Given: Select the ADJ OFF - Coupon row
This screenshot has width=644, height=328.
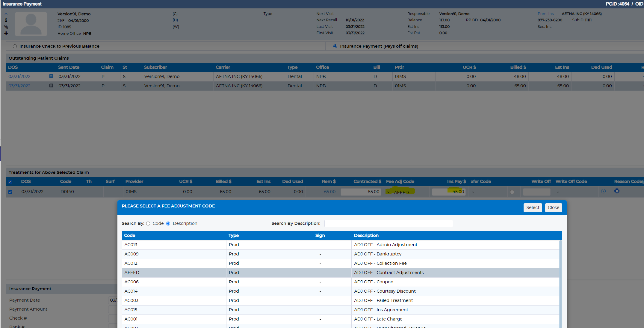Looking at the screenshot, I should tap(341, 282).
